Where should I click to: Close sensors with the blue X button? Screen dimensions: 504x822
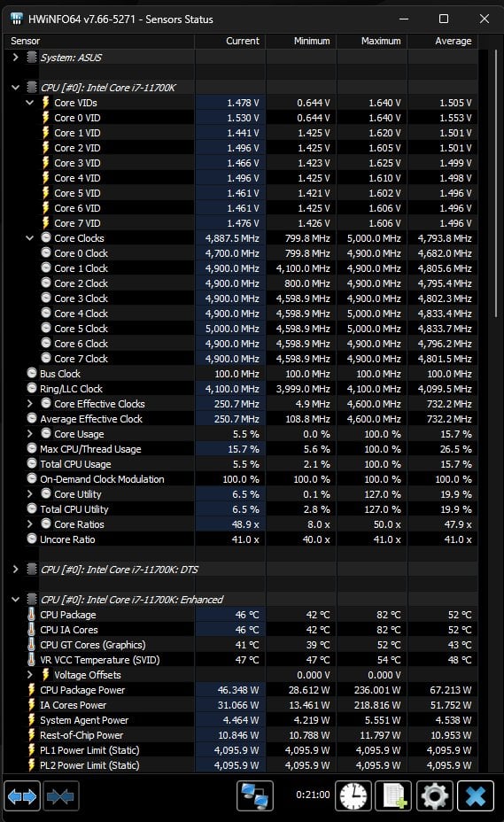pos(476,796)
